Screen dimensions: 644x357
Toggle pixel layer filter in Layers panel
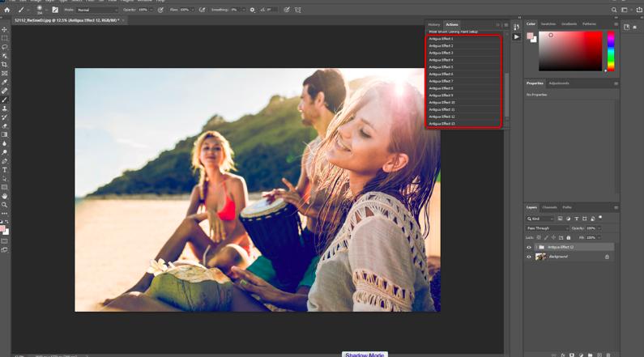560,219
